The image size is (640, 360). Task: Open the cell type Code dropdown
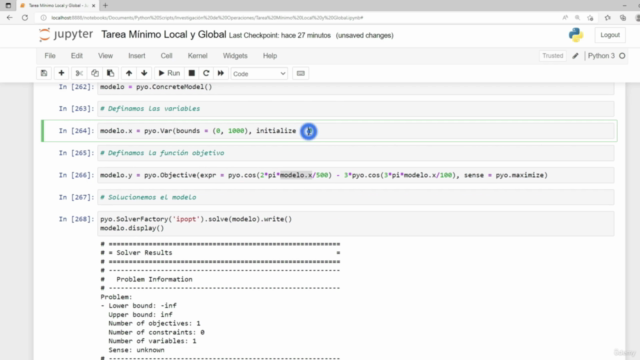pos(259,74)
